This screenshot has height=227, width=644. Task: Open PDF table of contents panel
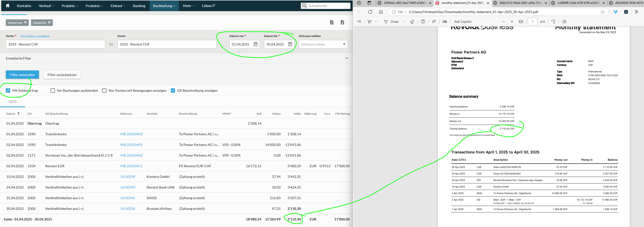coord(359,22)
